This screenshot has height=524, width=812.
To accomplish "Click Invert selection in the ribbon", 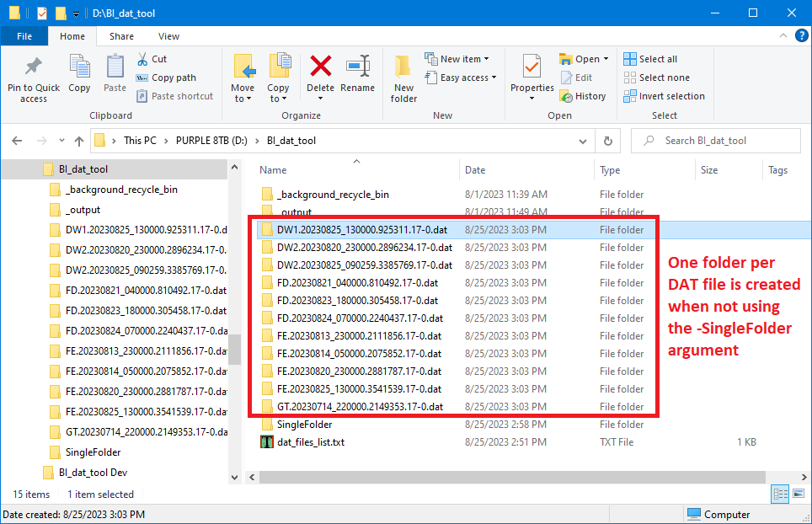I will [665, 96].
